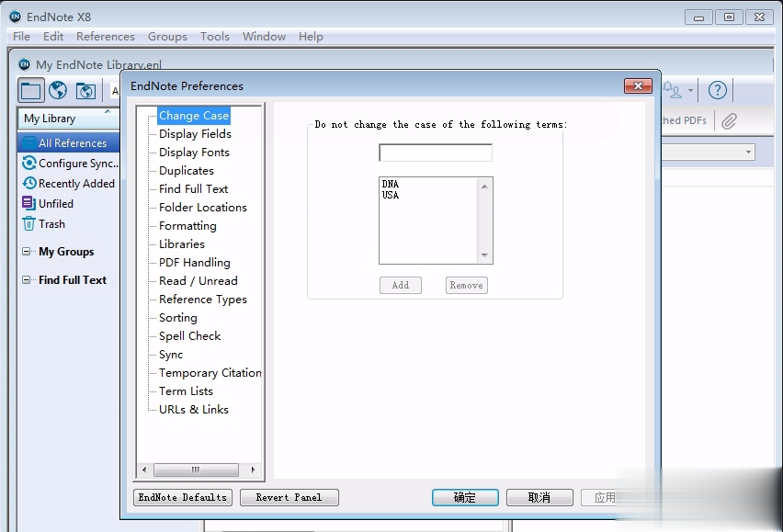The image size is (783, 532).
Task: Cancel with the 取消 button
Action: pyautogui.click(x=539, y=497)
